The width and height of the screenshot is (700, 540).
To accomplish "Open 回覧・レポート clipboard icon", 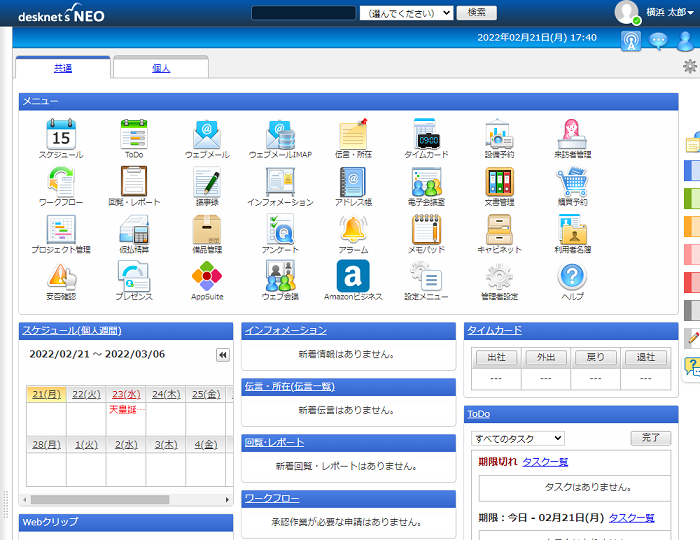I will coord(134,182).
